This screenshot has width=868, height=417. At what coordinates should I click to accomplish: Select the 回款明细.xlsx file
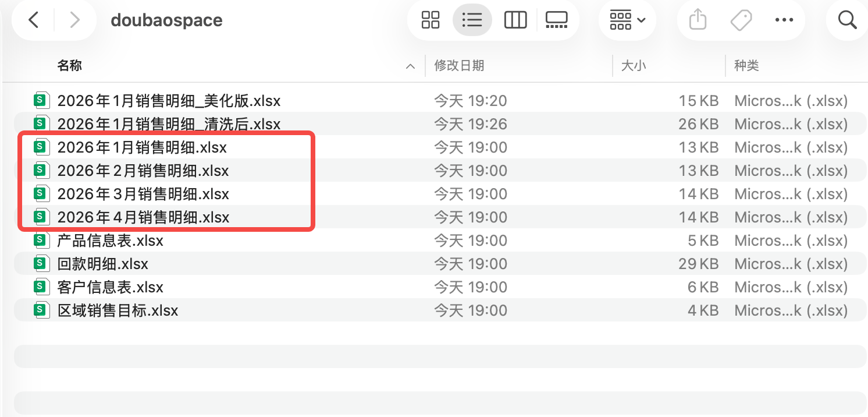(102, 264)
